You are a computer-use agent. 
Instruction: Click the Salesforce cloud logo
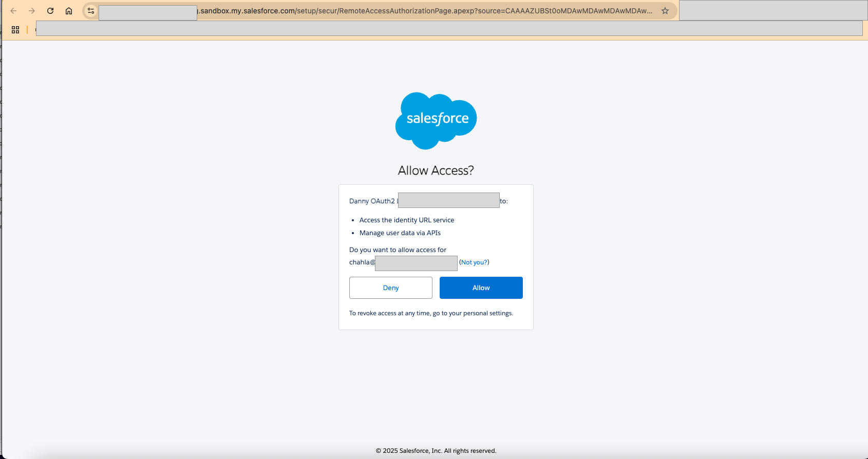tap(436, 121)
